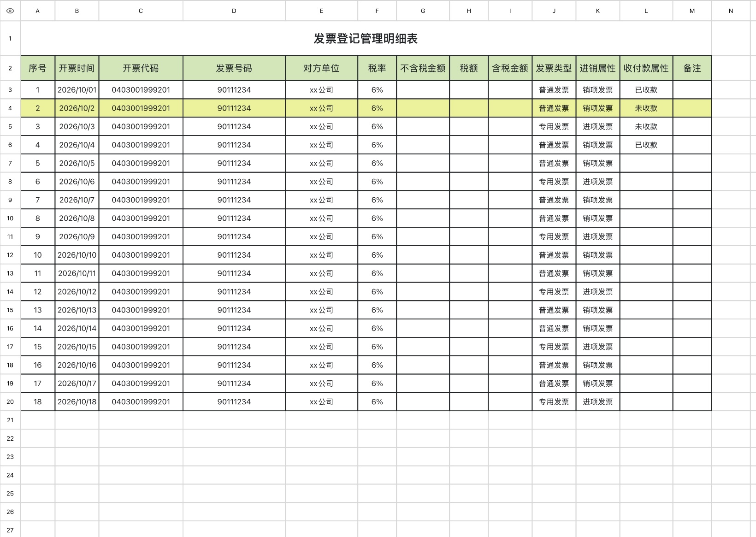Viewport: 756px width, 537px height.
Task: Select sequence number cell 16
Action: coord(38,365)
